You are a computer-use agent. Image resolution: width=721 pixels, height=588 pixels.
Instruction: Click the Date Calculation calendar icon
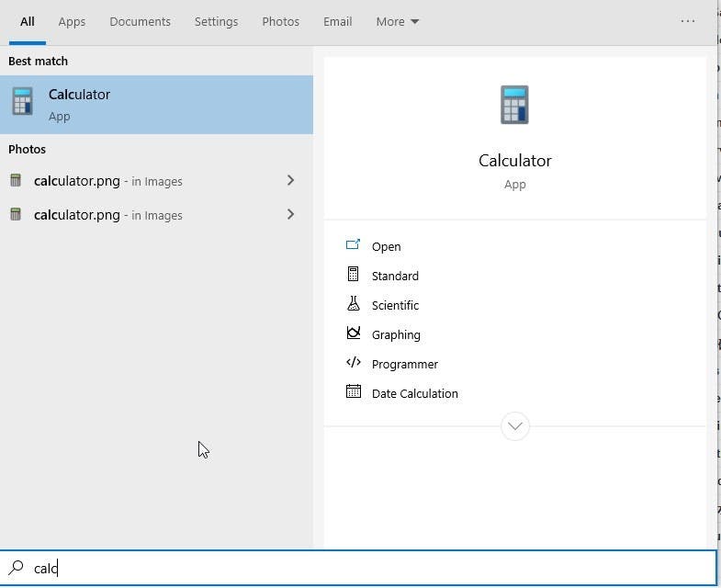click(x=354, y=392)
